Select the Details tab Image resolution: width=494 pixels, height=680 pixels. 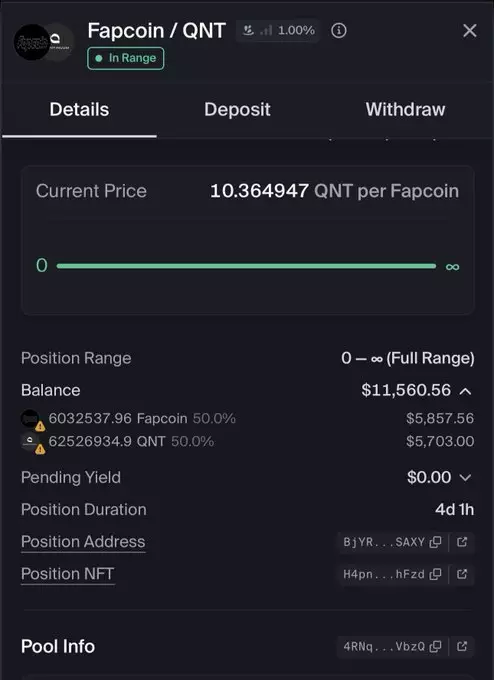click(x=79, y=110)
